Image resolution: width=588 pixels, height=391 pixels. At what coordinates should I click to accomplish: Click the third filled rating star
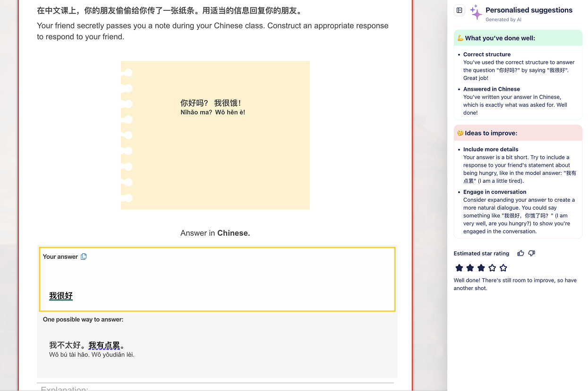pos(481,268)
